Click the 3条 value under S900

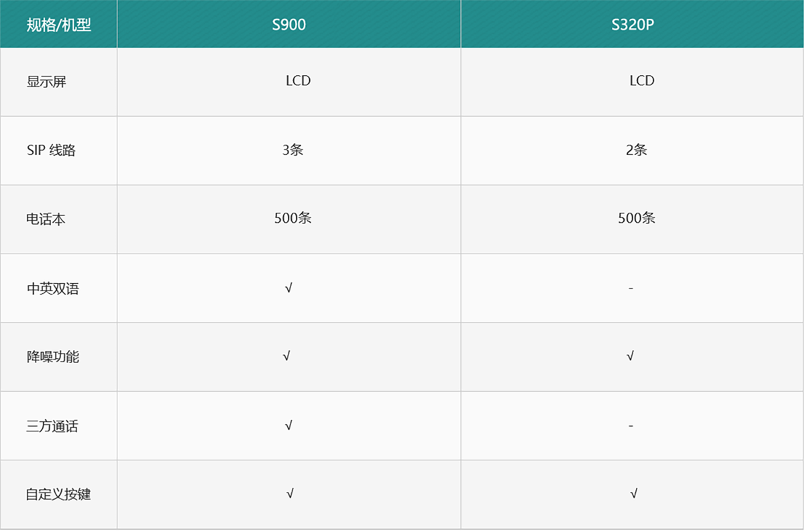tap(293, 150)
